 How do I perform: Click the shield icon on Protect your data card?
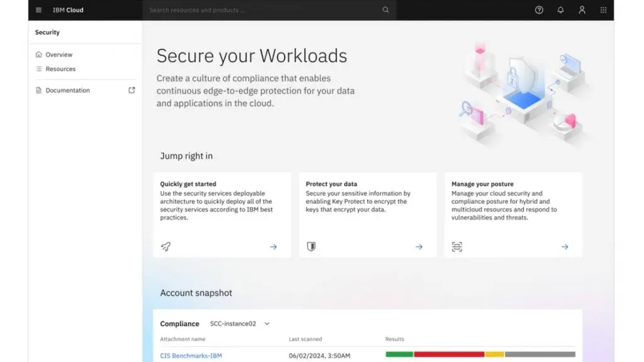[x=311, y=246]
